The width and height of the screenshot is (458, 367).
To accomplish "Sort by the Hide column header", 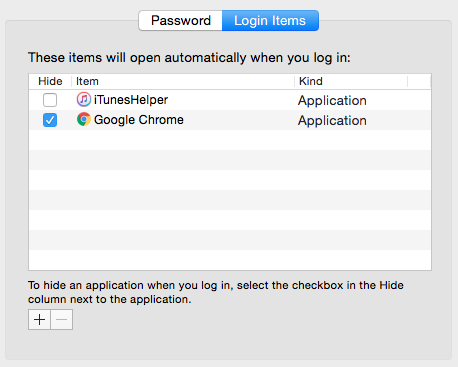I will [x=50, y=81].
